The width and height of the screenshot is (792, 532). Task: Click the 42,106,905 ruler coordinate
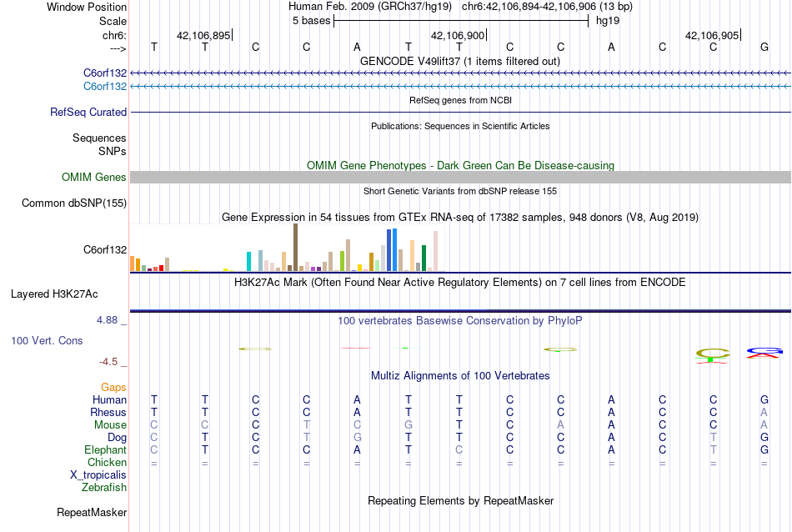tap(712, 35)
